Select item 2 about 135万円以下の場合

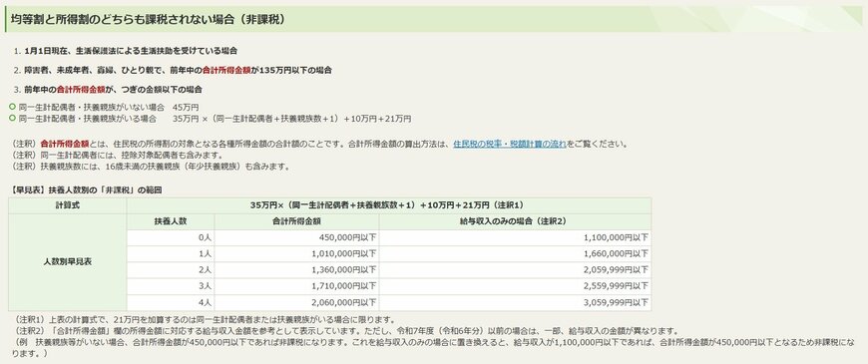(179, 70)
